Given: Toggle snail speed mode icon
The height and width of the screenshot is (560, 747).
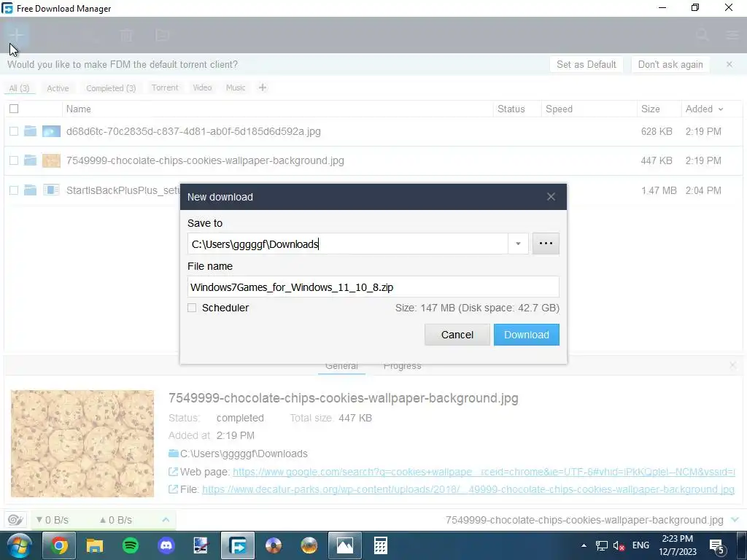Looking at the screenshot, I should pos(15,519).
